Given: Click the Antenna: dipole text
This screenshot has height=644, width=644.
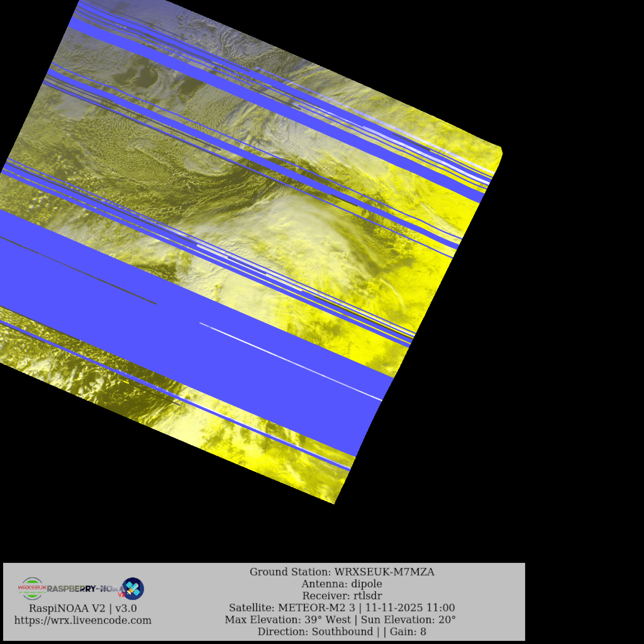Looking at the screenshot, I should click(342, 584).
